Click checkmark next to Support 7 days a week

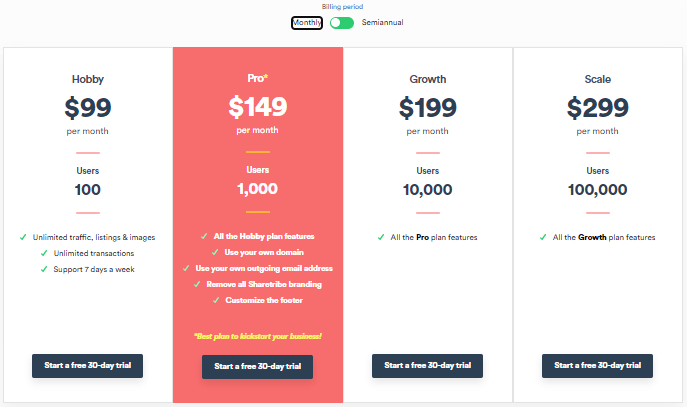click(44, 269)
